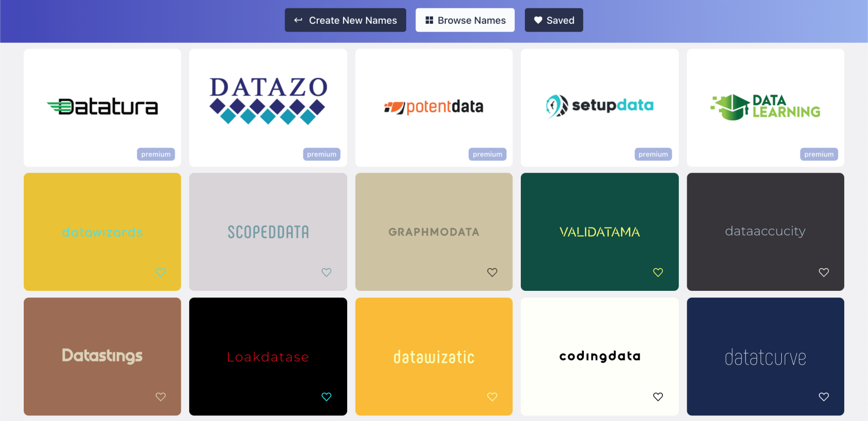Screen dimensions: 868x421
Task: Save Datastings using its heart icon
Action: [161, 397]
